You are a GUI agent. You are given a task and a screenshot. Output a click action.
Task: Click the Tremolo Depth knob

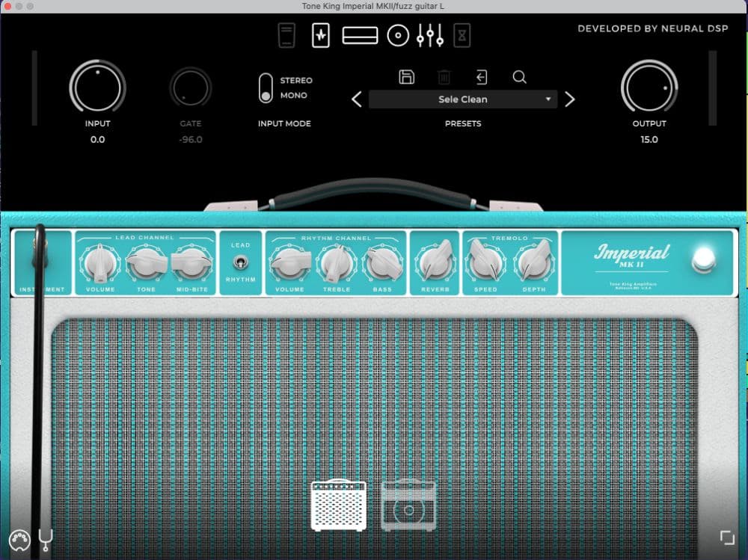tap(534, 262)
